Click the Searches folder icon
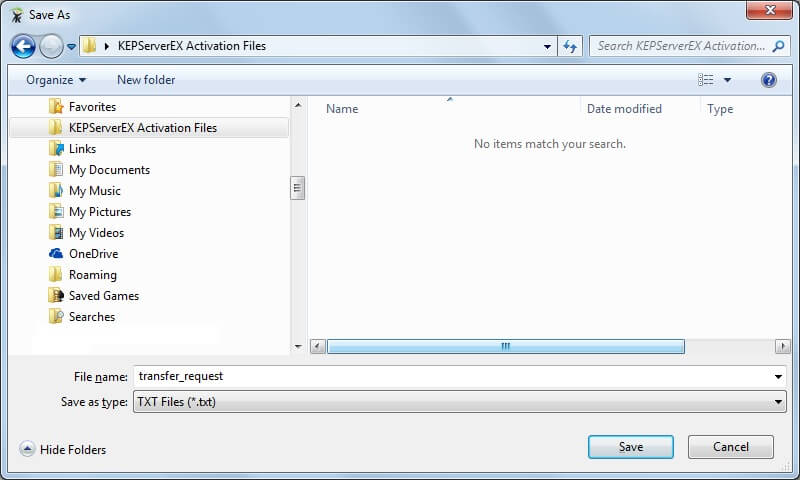The width and height of the screenshot is (800, 480). tap(56, 317)
